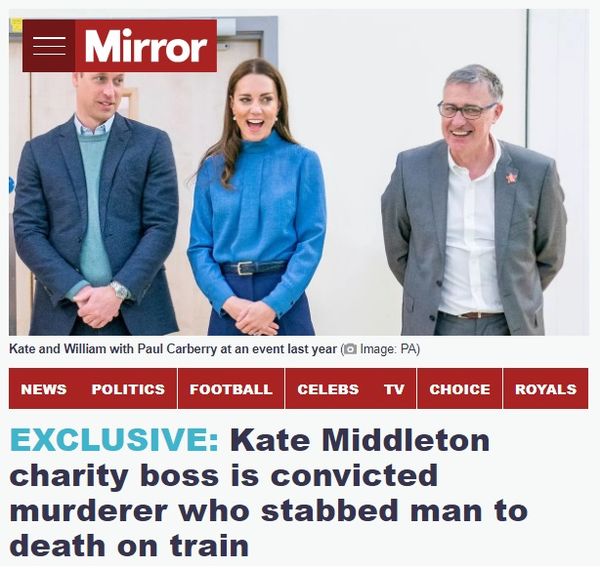Visit the Royals section
This screenshot has width=600, height=568.
coord(546,389)
